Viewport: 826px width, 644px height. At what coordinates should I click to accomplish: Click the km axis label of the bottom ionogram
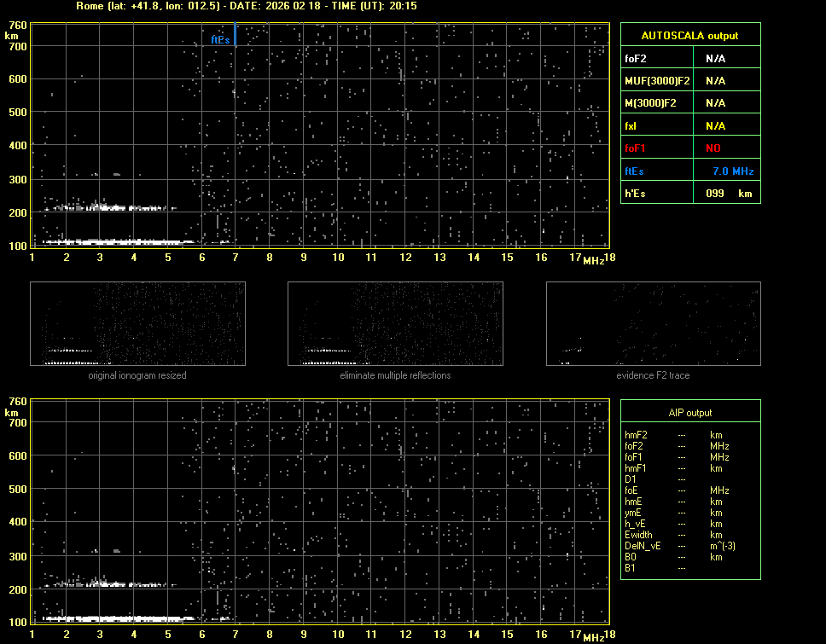point(11,412)
